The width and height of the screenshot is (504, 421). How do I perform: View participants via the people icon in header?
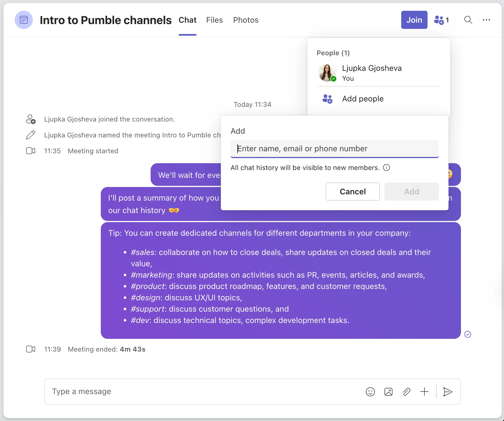[440, 20]
